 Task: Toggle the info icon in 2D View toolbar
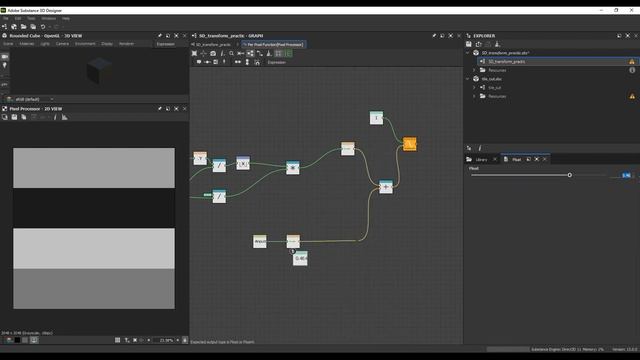55,117
